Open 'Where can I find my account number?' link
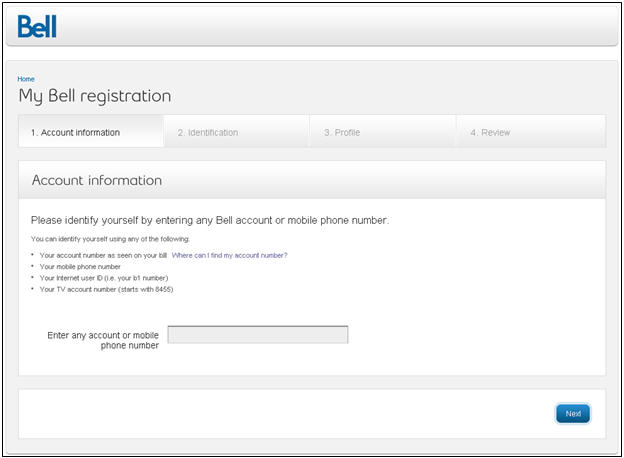Viewport: 624px width, 458px height. pos(229,255)
